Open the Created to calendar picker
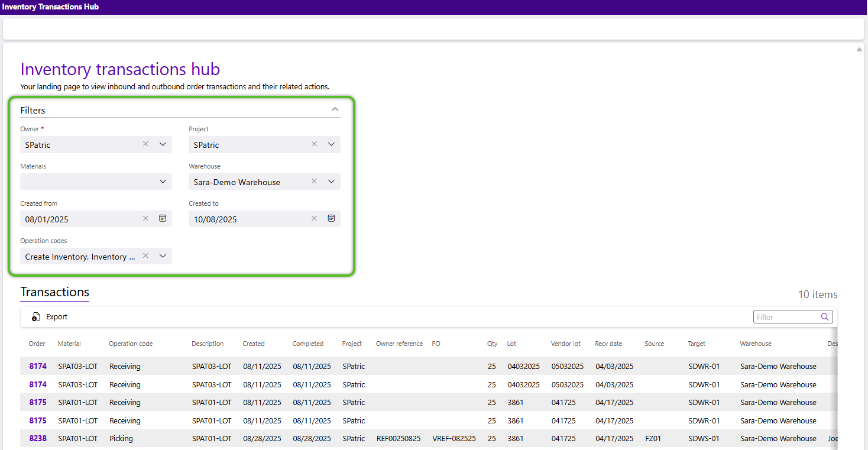The width and height of the screenshot is (868, 450). point(331,219)
